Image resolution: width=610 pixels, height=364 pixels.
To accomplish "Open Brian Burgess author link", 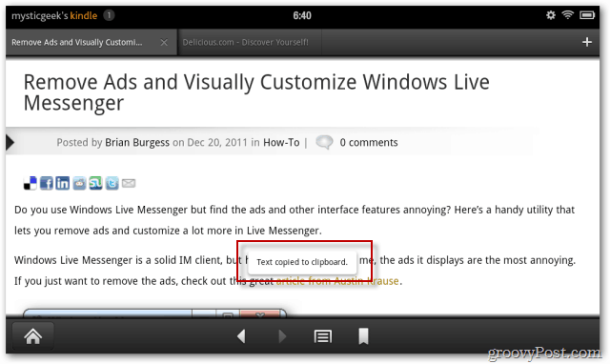I will [137, 143].
